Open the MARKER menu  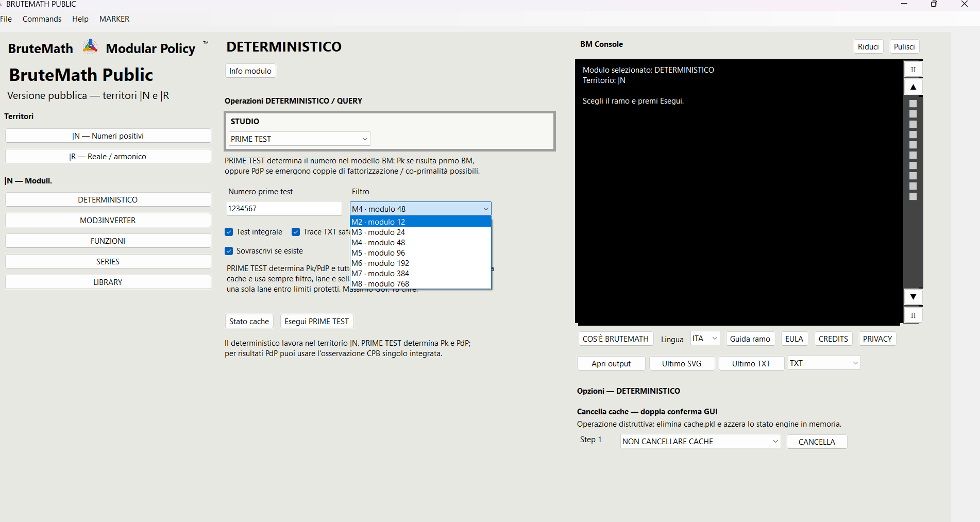(x=114, y=19)
